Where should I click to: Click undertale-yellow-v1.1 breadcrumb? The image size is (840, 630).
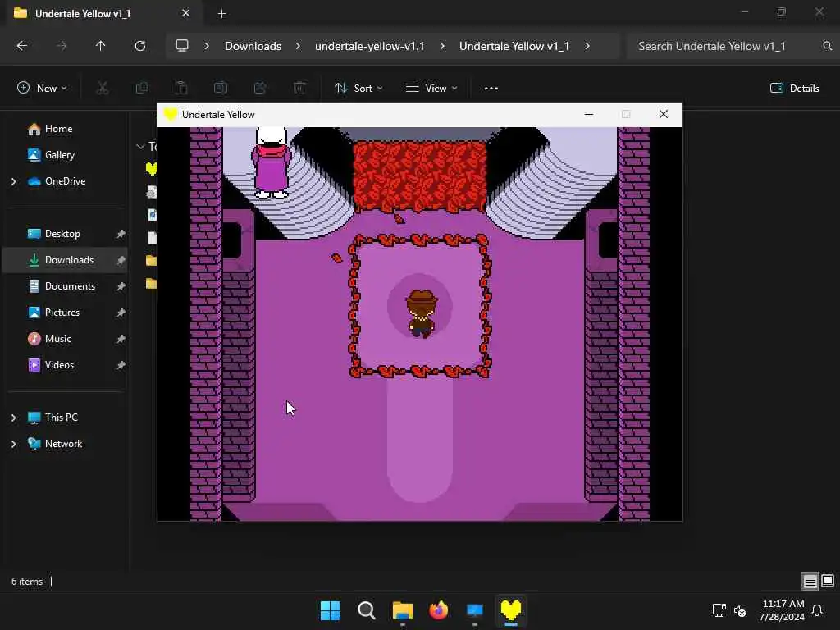pyautogui.click(x=370, y=46)
